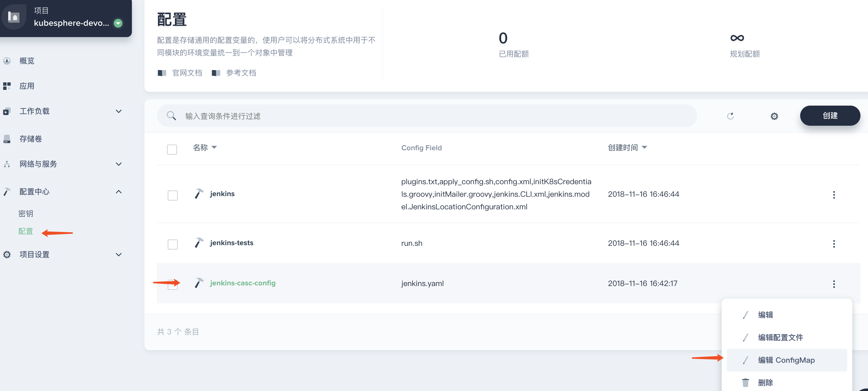868x391 pixels.
Task: Expand the 工作负载 menu chevron
Action: (119, 111)
